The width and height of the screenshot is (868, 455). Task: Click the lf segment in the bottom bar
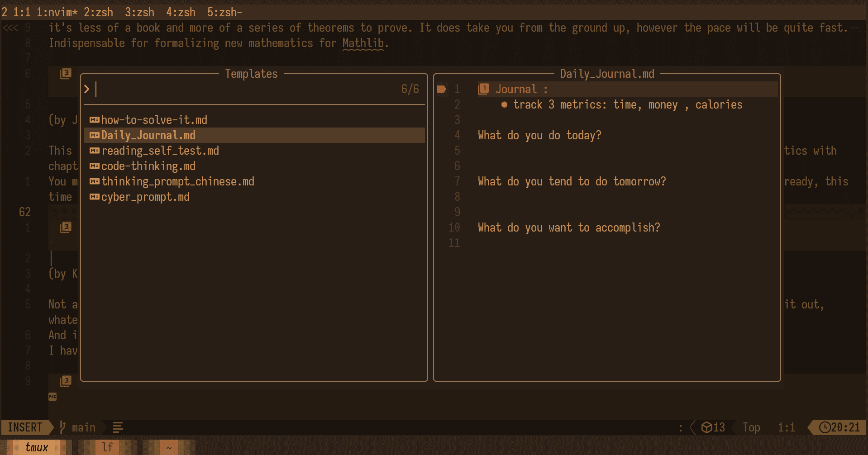(107, 447)
